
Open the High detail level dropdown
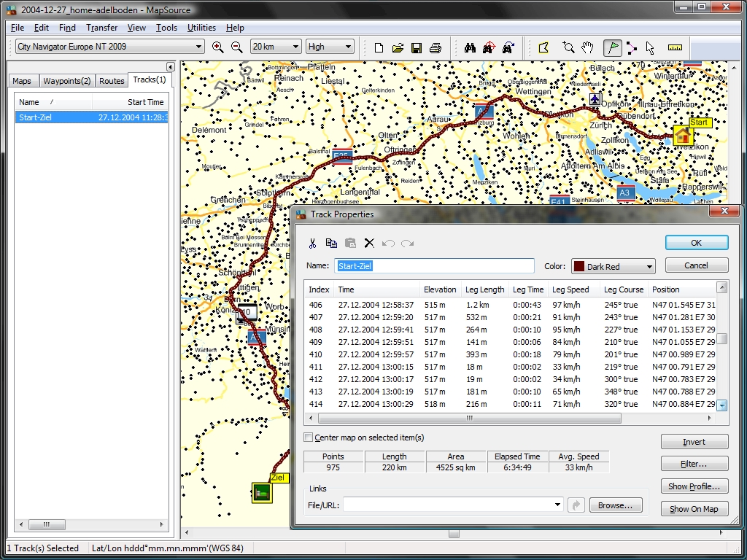pyautogui.click(x=348, y=47)
